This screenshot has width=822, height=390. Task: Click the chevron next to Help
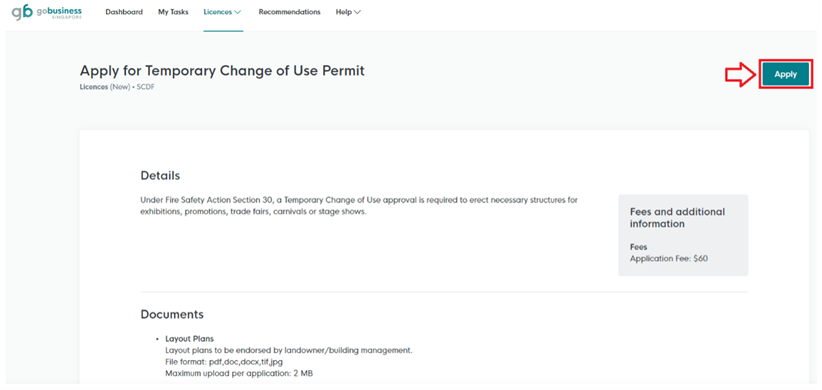click(x=358, y=12)
